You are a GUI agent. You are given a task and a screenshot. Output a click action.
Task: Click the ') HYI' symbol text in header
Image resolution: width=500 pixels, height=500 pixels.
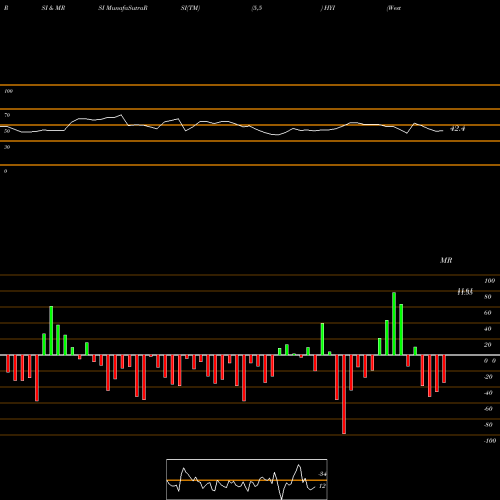coord(328,8)
